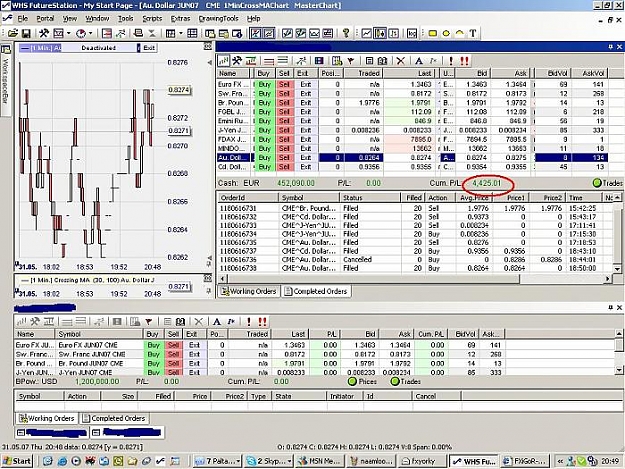Click the printer icon in main toolbar

138,33
